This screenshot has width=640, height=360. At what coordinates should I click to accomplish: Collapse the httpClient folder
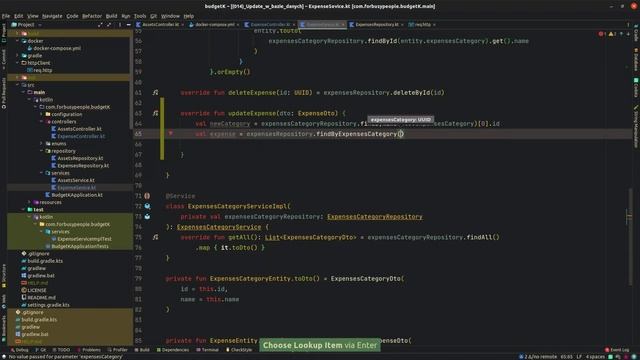(x=17, y=63)
